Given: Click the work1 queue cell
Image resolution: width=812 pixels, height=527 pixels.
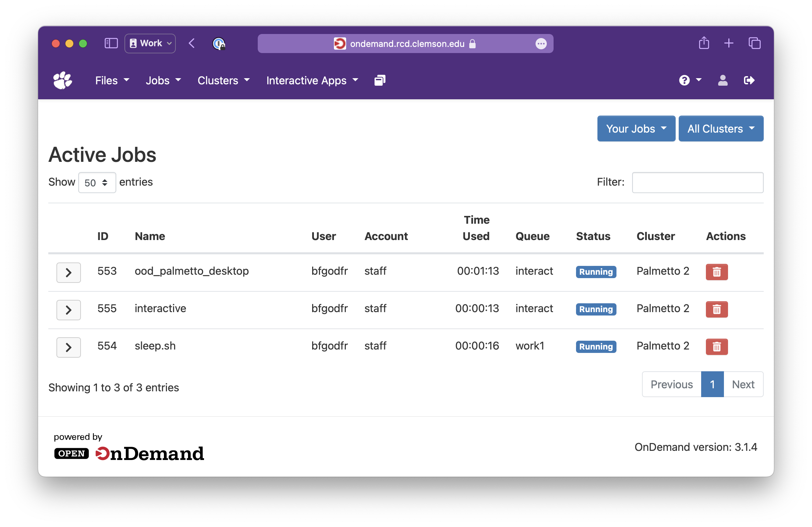Looking at the screenshot, I should pos(529,346).
